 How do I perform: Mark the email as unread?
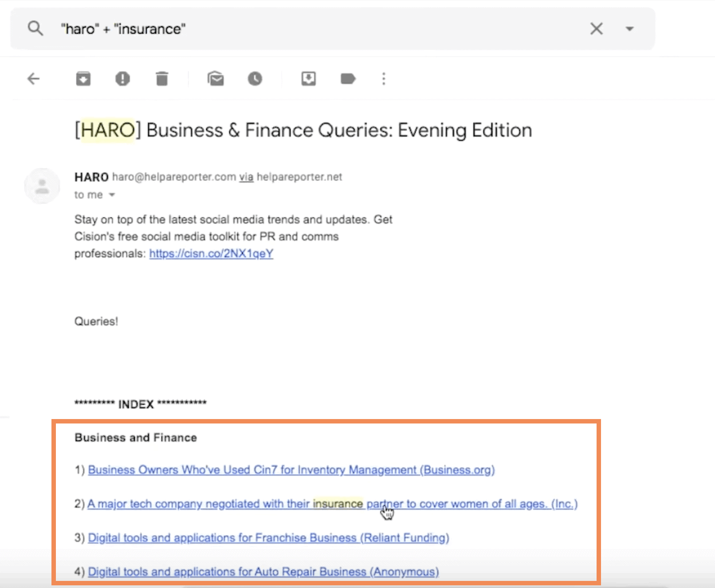pos(216,79)
